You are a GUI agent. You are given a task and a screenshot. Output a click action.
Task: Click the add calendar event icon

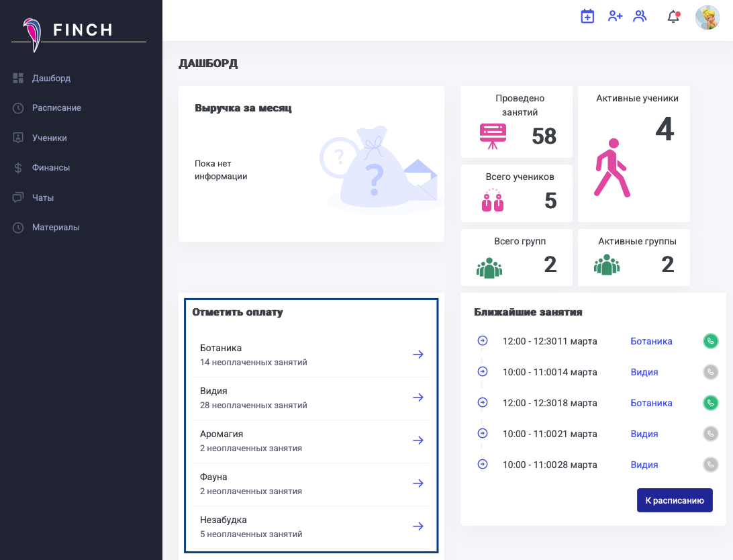(x=587, y=17)
